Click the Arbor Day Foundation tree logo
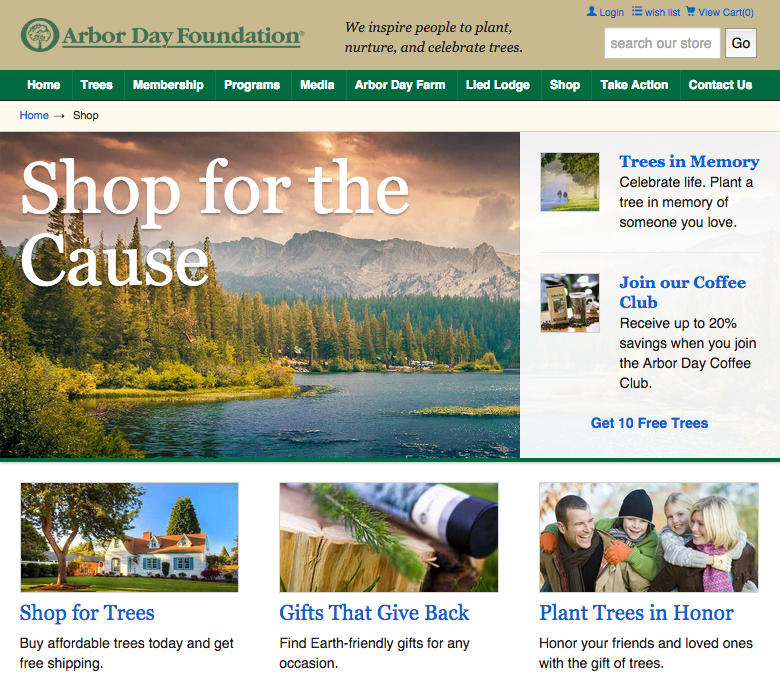Viewport: 780px width, 674px height. coord(40,35)
